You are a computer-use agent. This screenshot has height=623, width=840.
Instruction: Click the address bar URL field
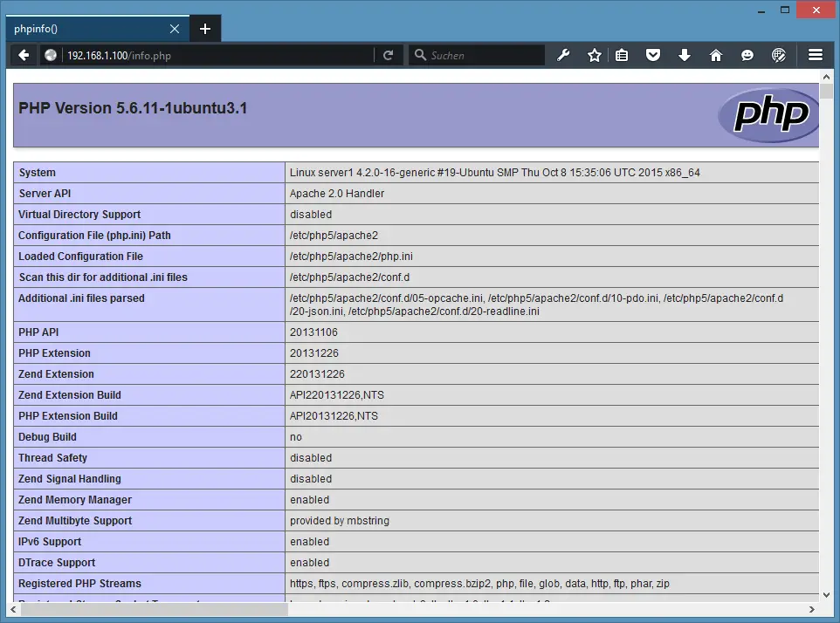click(x=218, y=55)
